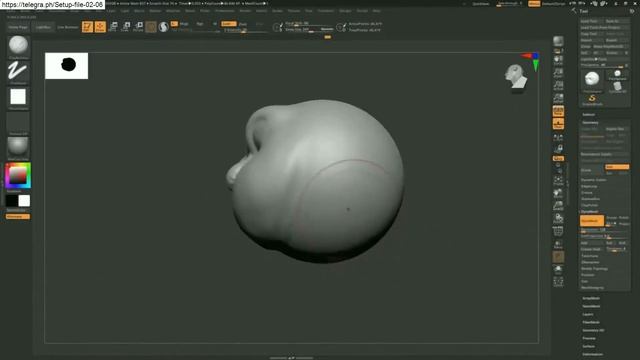Click the Scroll canvas icon

558,60
